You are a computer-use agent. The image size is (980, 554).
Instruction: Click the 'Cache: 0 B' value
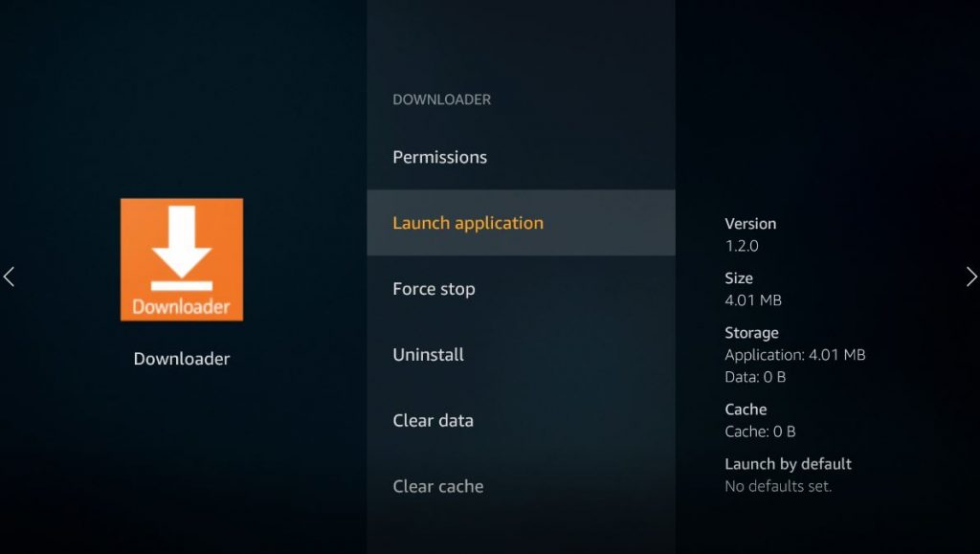pyautogui.click(x=760, y=431)
